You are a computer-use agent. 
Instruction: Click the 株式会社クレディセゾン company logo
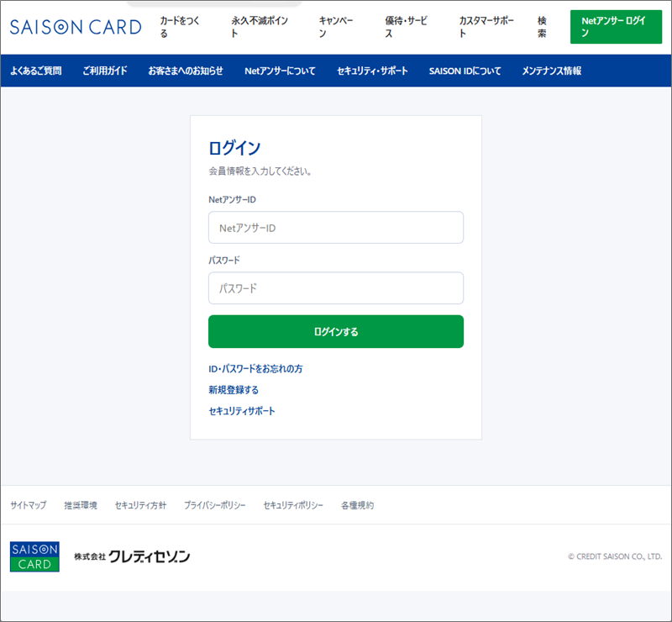click(x=132, y=556)
